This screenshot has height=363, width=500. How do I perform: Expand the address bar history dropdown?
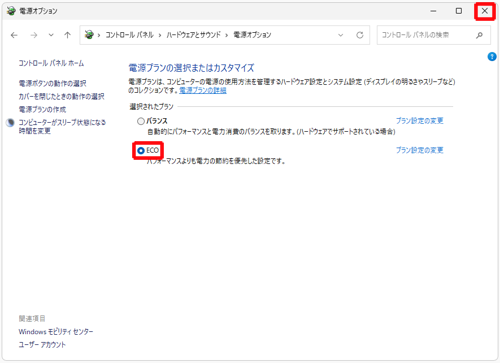click(341, 35)
